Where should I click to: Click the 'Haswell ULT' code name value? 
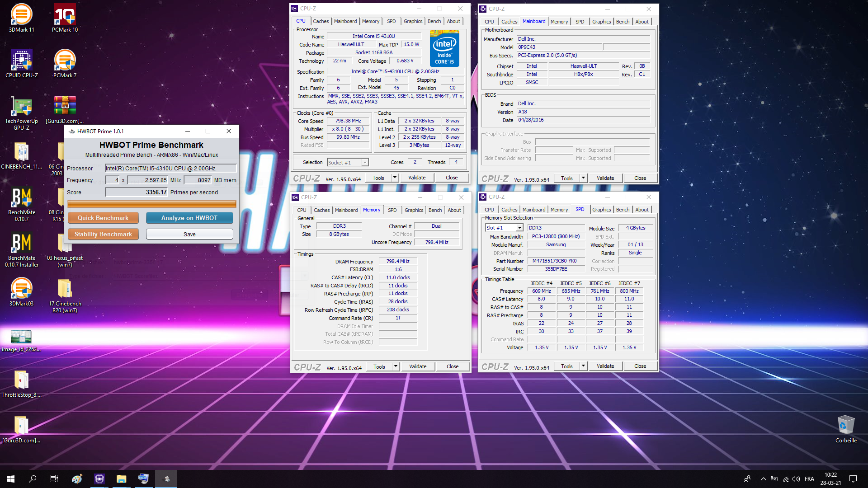[351, 44]
